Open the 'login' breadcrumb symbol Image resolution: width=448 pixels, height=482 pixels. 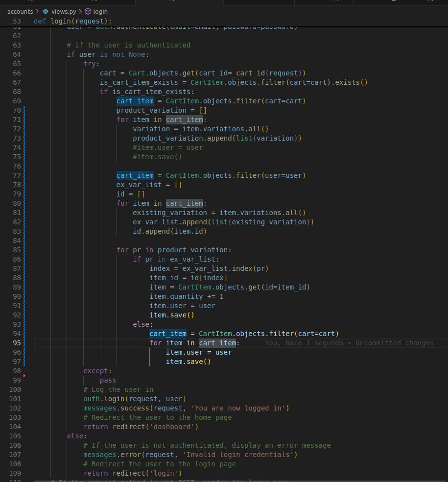pyautogui.click(x=100, y=11)
